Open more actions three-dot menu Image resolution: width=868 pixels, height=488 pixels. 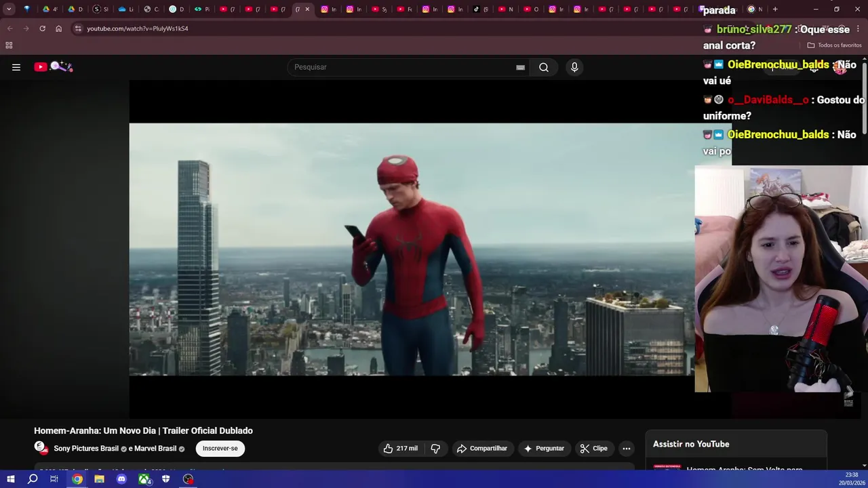click(627, 448)
